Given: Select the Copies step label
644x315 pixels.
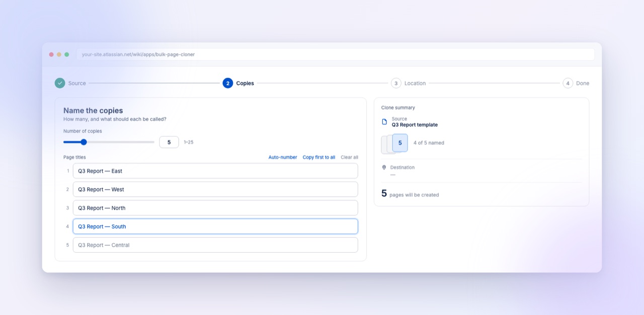Looking at the screenshot, I should pyautogui.click(x=245, y=84).
